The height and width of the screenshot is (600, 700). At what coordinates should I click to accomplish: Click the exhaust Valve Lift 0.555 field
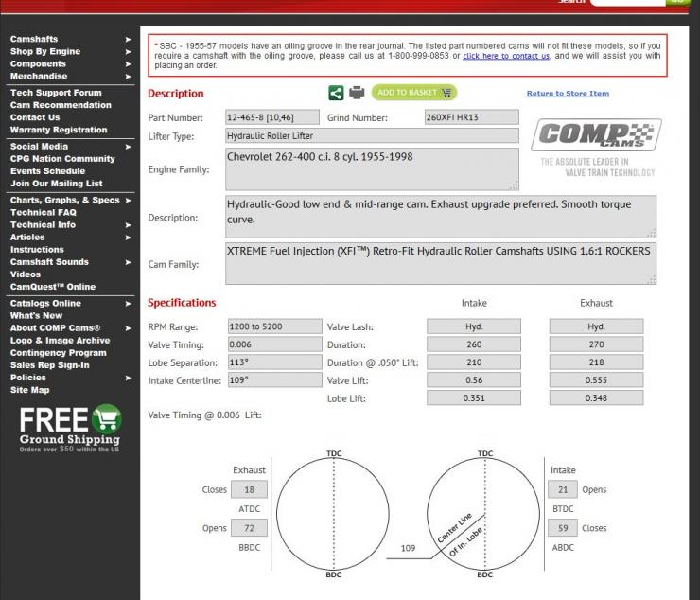(596, 380)
